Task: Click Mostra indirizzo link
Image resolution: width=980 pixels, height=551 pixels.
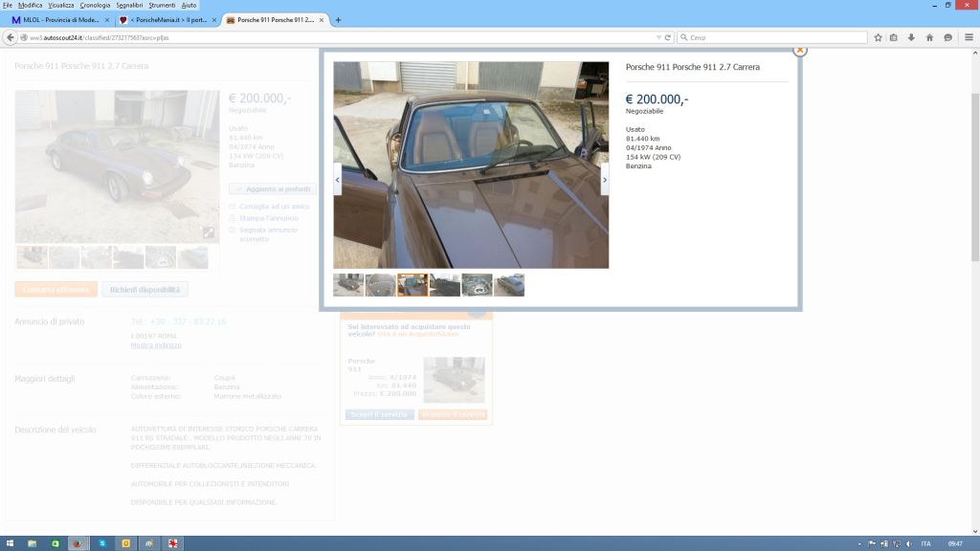Action: (156, 344)
